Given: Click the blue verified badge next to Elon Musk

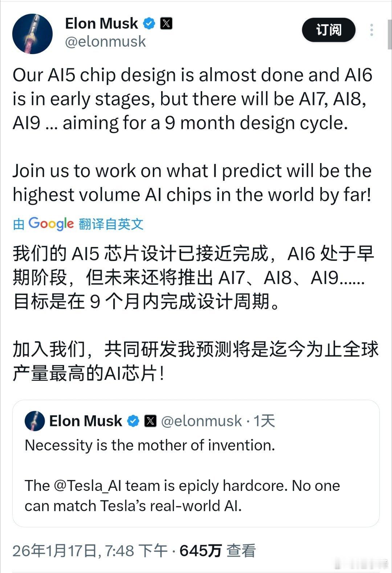Looking at the screenshot, I should [x=148, y=23].
